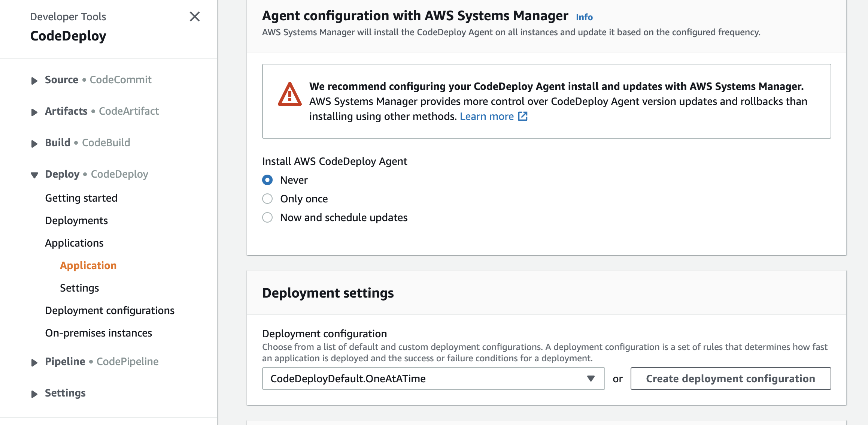The height and width of the screenshot is (425, 868).
Task: Select the highlighted Application item
Action: coord(88,265)
